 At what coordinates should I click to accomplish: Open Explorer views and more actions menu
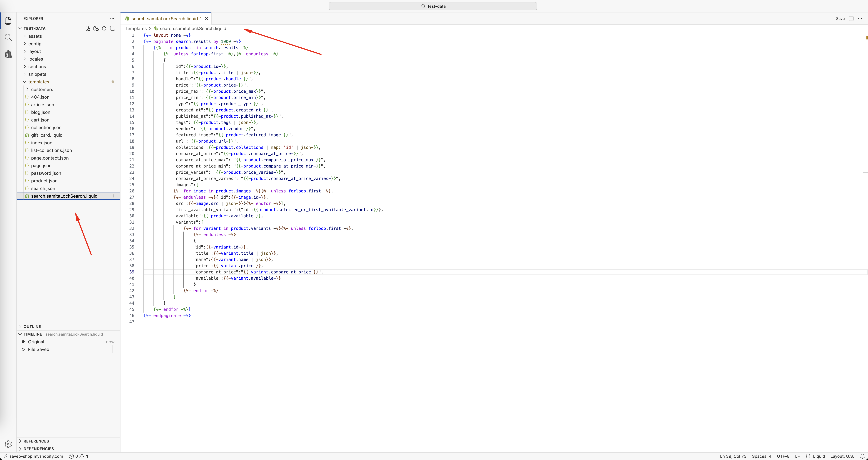coord(112,19)
